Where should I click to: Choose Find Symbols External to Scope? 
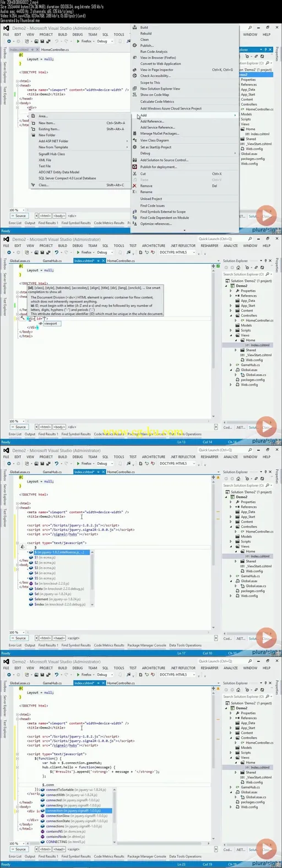coord(162,211)
